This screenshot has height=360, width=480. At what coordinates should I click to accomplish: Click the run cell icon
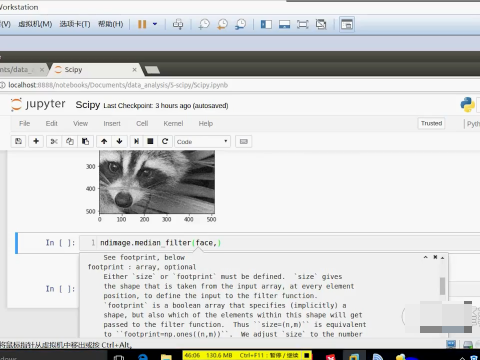coord(136,141)
